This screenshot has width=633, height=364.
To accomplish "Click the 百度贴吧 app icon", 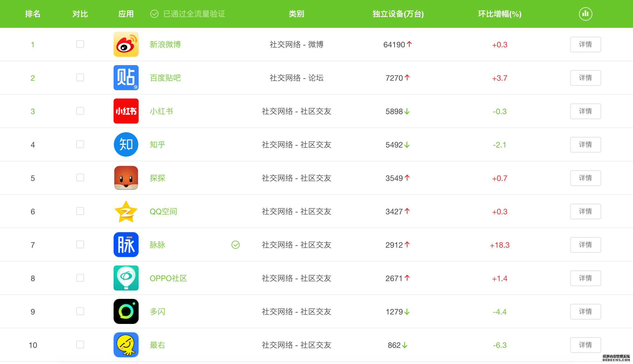I will [126, 78].
